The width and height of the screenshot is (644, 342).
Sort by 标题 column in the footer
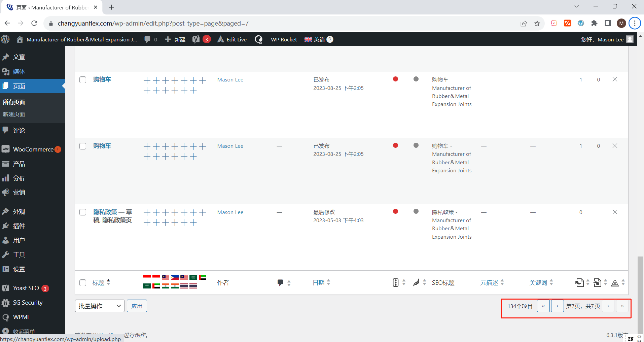[x=101, y=283]
